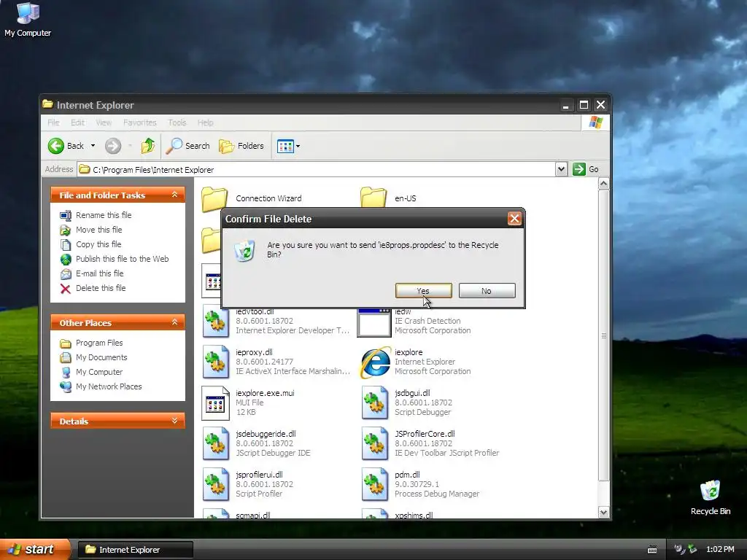Toggle the Folders pane

click(x=241, y=146)
